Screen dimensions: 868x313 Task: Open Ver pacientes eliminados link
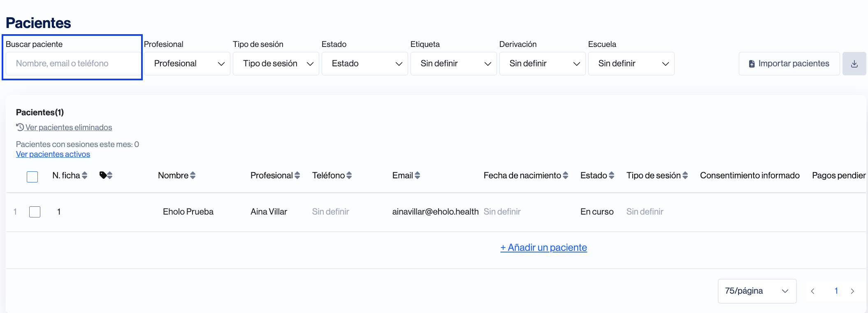click(68, 128)
